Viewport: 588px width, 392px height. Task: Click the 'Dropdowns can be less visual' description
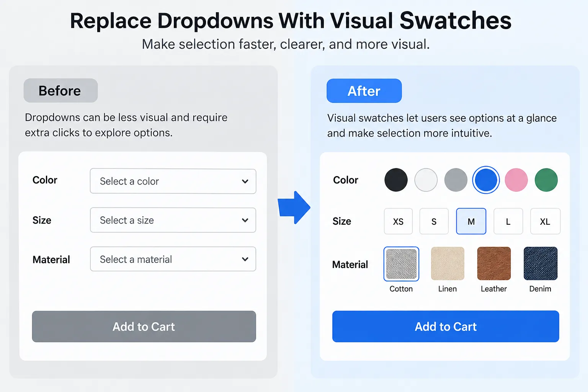pos(126,125)
